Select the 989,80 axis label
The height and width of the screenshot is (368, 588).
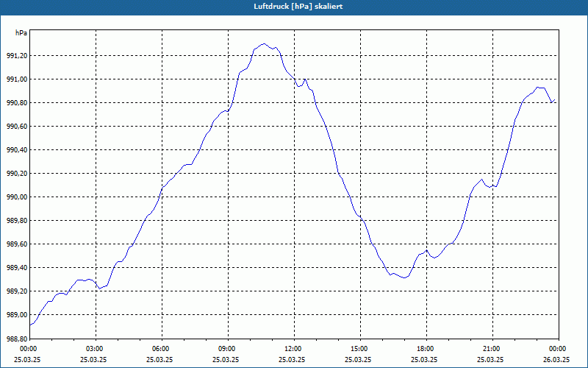tap(17, 221)
